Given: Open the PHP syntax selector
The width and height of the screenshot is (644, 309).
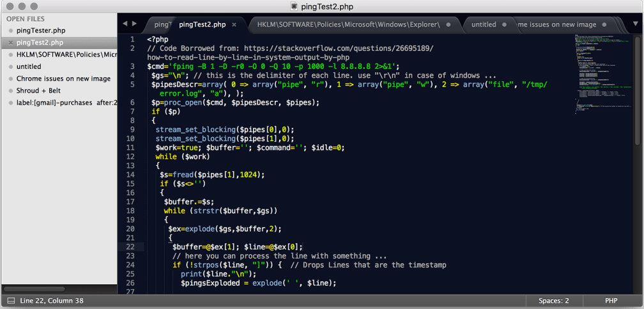Looking at the screenshot, I should 611,301.
